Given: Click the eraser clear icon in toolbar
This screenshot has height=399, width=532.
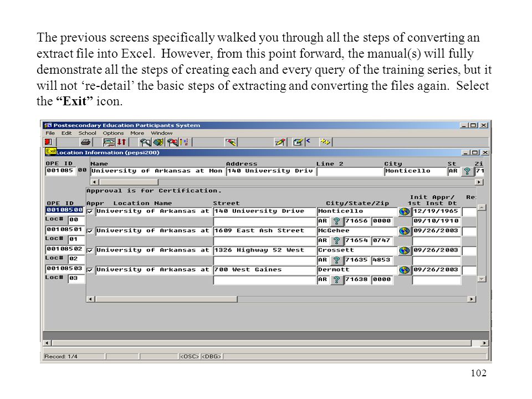Looking at the screenshot, I should (231, 142).
